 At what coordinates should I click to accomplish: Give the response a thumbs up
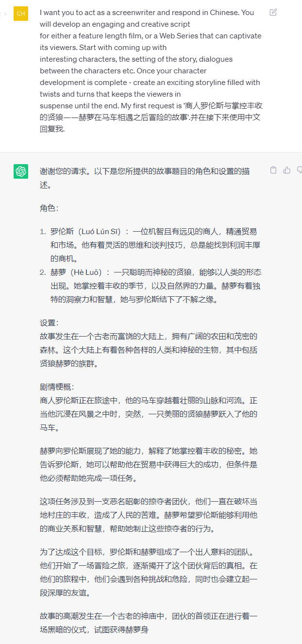(x=287, y=170)
